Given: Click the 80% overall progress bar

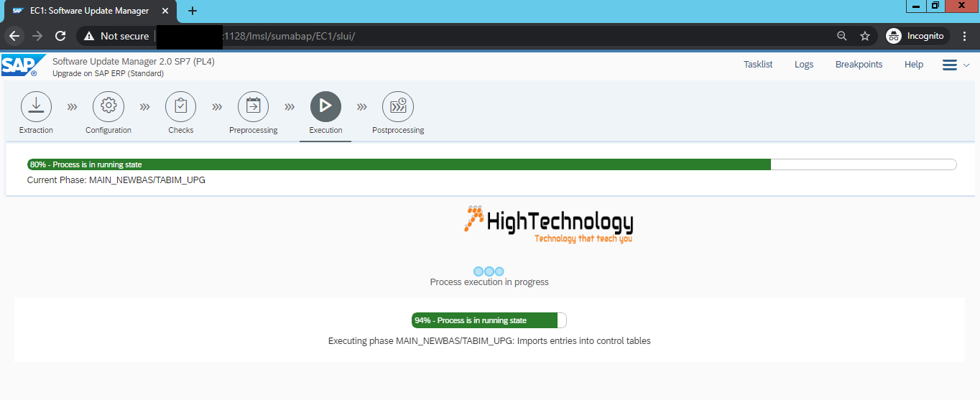Looking at the screenshot, I should pos(491,164).
